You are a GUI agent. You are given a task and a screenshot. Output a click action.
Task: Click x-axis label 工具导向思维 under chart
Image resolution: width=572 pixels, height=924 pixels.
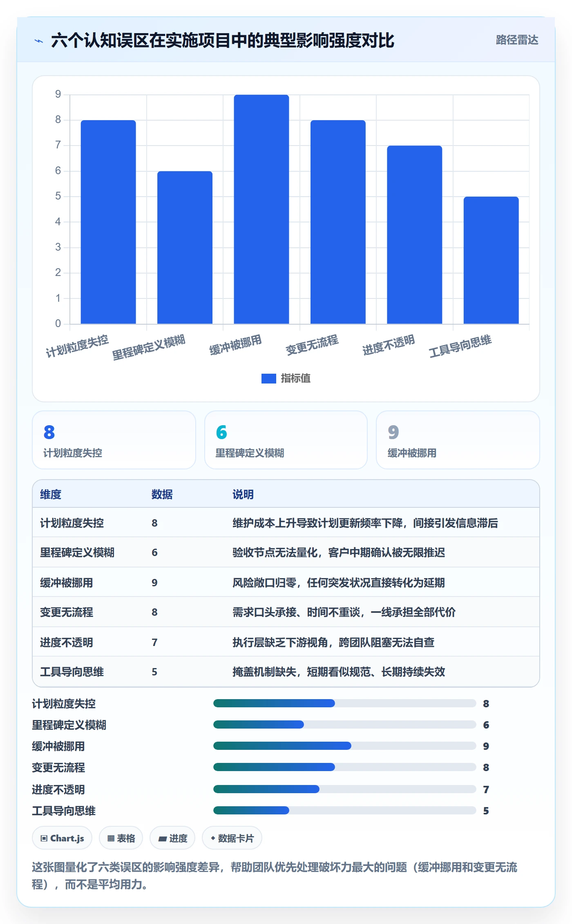(x=460, y=346)
